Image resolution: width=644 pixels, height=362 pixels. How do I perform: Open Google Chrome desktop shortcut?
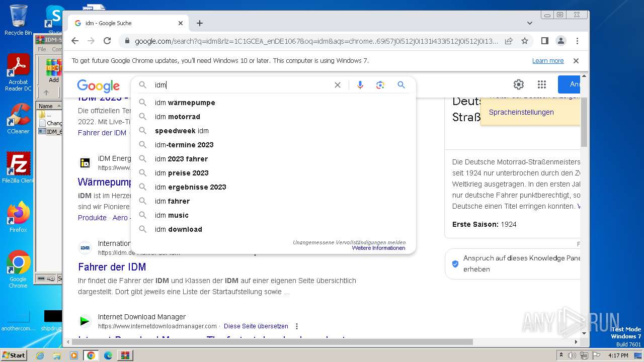tap(18, 269)
